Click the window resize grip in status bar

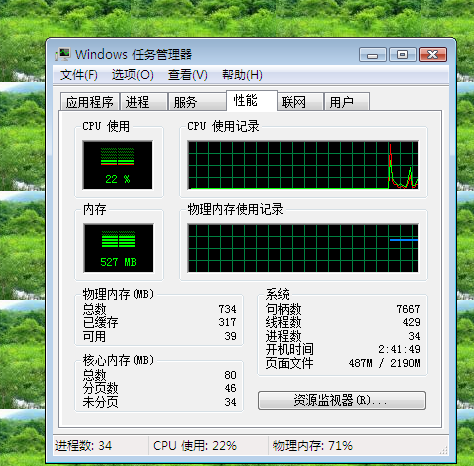pyautogui.click(x=444, y=450)
